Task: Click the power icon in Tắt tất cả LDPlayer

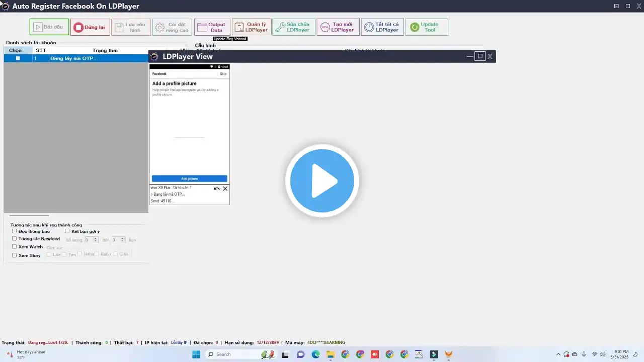Action: (x=369, y=27)
